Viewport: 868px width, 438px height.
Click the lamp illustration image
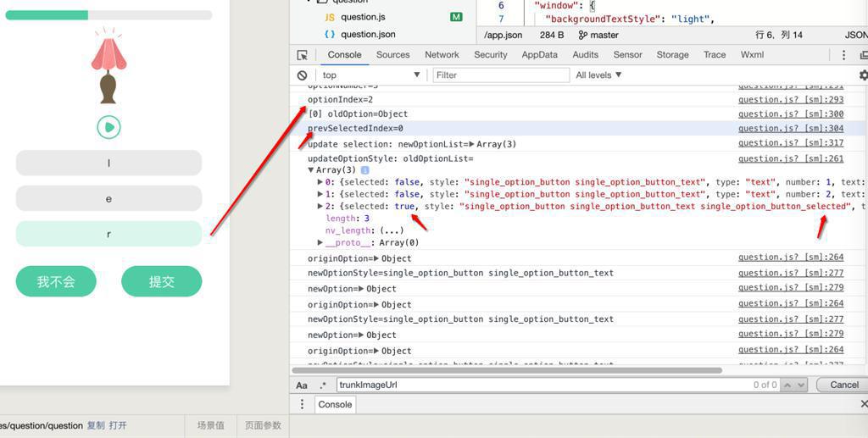[x=109, y=65]
